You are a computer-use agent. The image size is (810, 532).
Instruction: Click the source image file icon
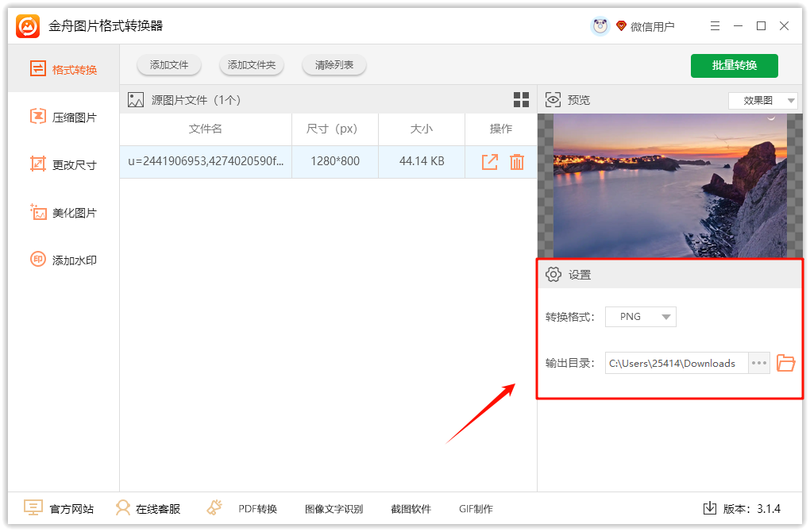136,100
